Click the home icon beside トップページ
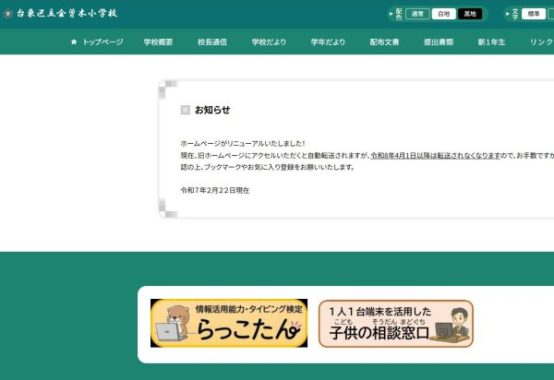 point(74,42)
